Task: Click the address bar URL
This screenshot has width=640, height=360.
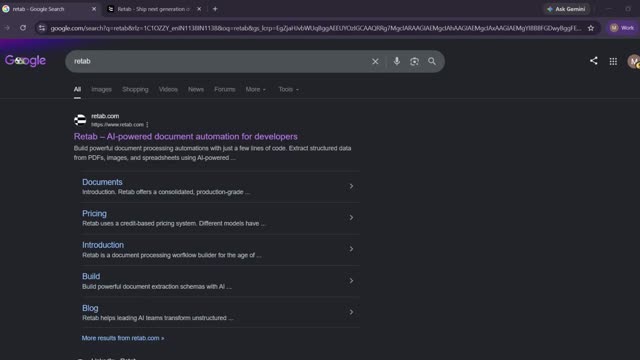Action: [316, 28]
